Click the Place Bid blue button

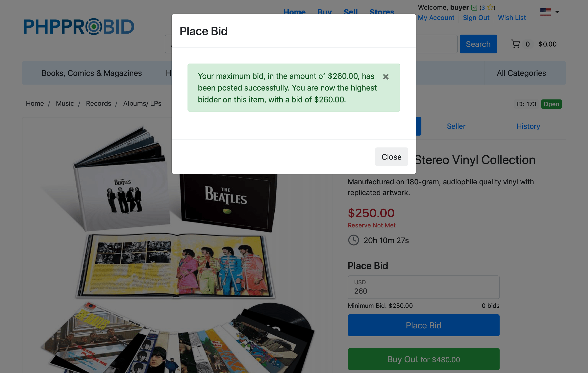pos(423,325)
